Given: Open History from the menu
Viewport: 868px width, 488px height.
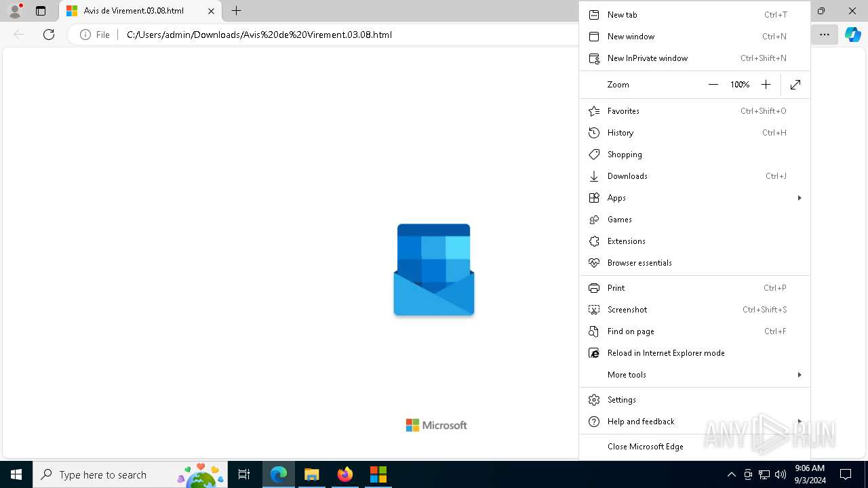Looking at the screenshot, I should coord(694,133).
